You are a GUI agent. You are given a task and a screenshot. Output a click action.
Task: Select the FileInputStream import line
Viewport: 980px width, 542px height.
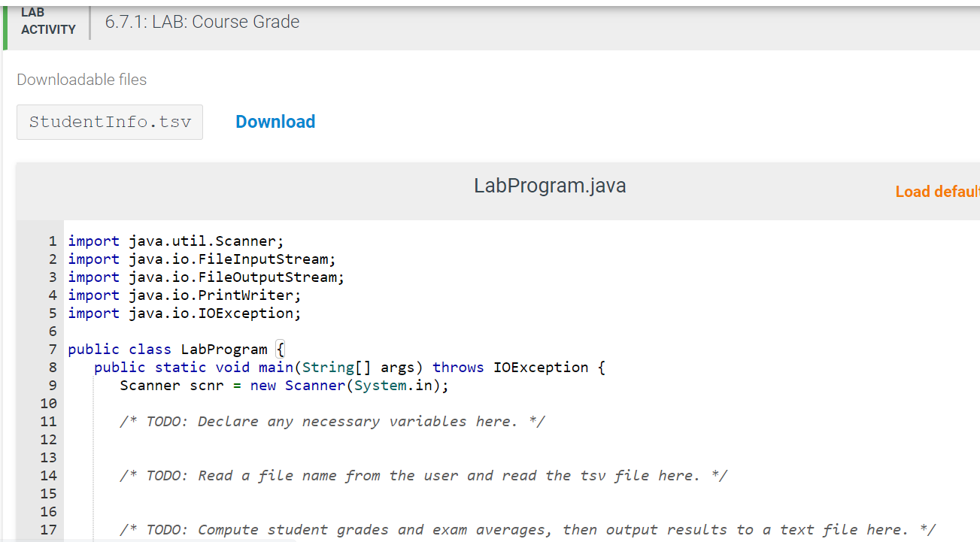(x=202, y=259)
